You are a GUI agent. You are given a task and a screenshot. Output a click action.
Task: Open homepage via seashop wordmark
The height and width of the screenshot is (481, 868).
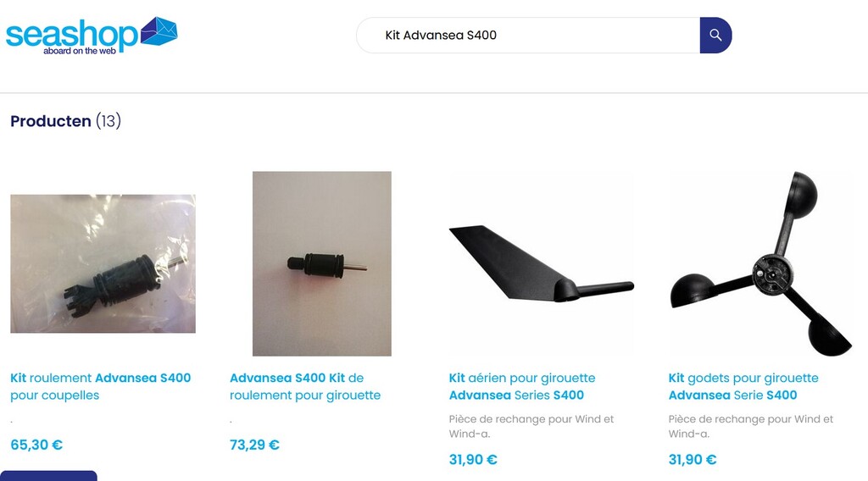pos(71,36)
